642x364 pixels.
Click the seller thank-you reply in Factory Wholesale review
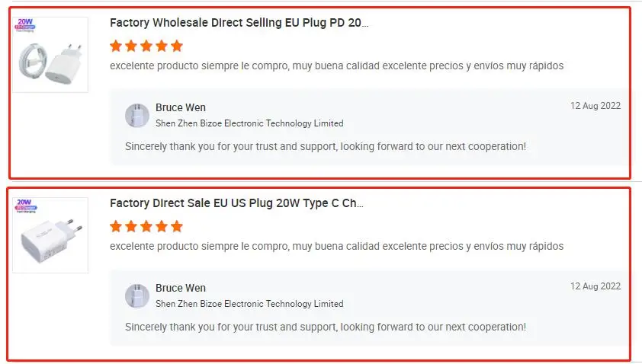point(325,146)
